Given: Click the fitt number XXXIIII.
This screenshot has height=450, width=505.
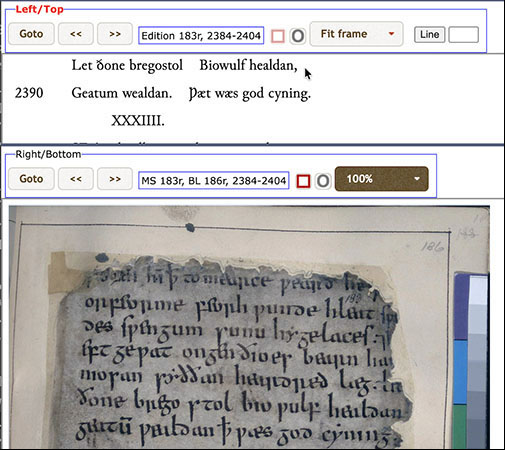Looking at the screenshot, I should 138,120.
